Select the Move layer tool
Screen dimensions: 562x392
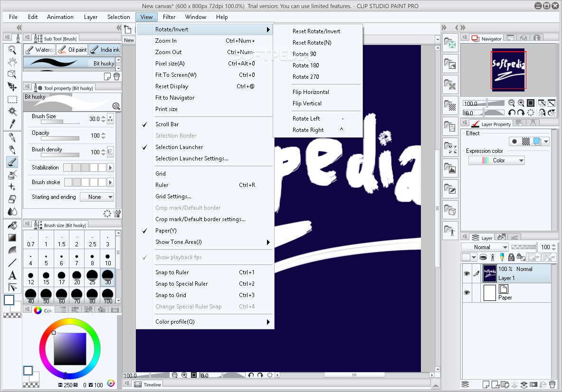[12, 86]
